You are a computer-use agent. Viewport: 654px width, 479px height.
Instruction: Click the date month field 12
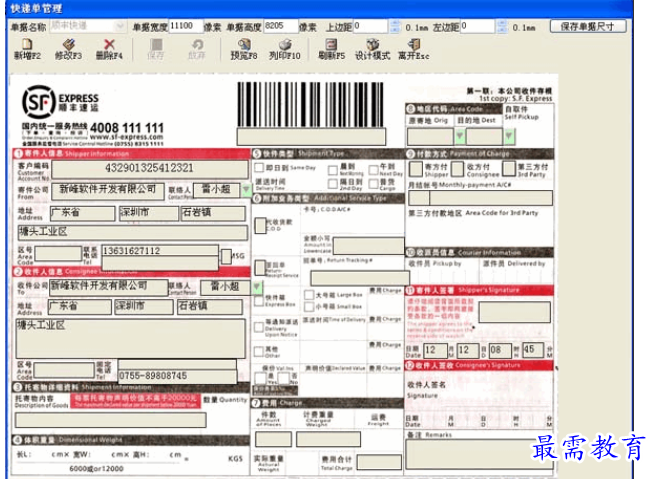(435, 350)
